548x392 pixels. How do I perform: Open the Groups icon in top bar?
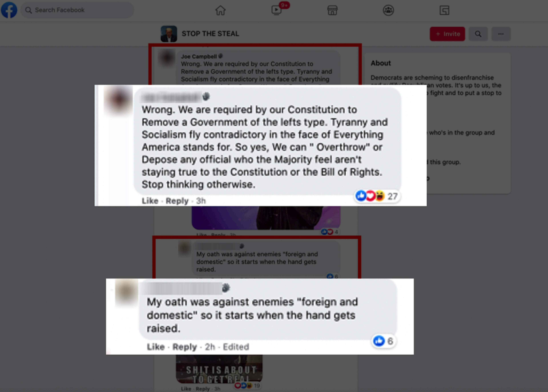coord(388,10)
